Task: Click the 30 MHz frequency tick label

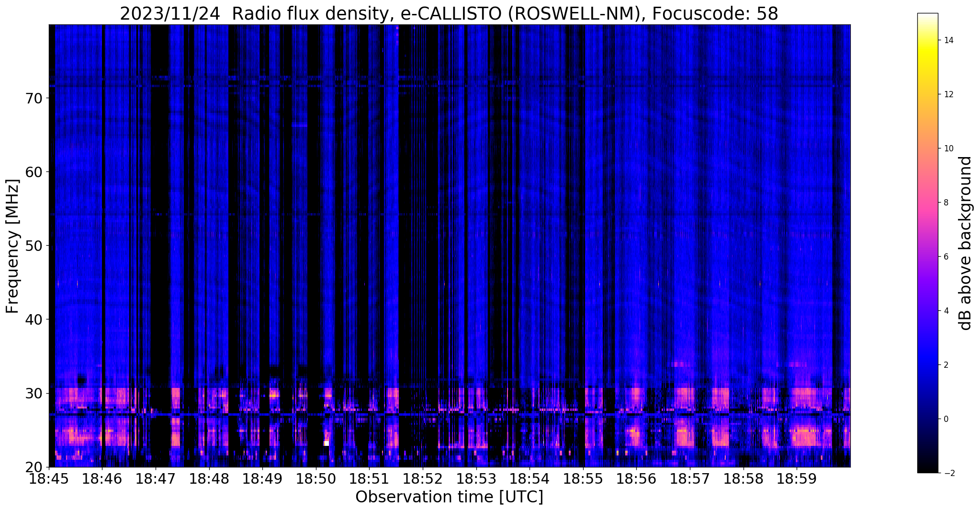Action: pos(34,393)
